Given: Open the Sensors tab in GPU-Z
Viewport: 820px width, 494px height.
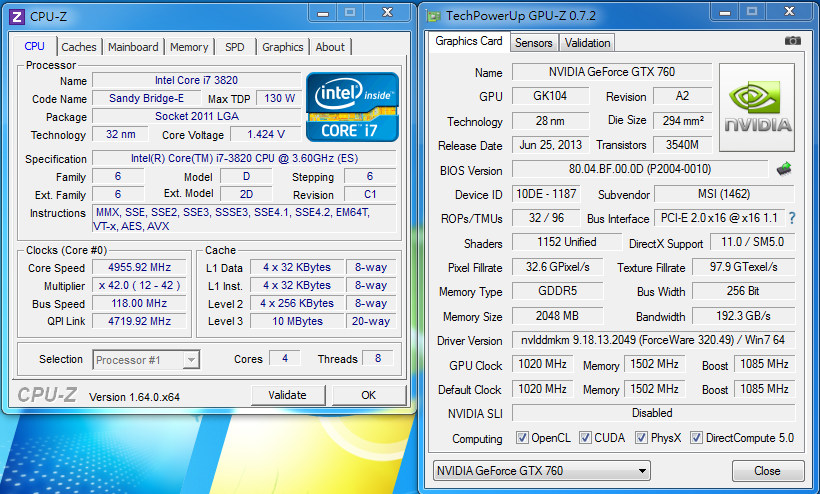Looking at the screenshot, I should click(x=533, y=43).
